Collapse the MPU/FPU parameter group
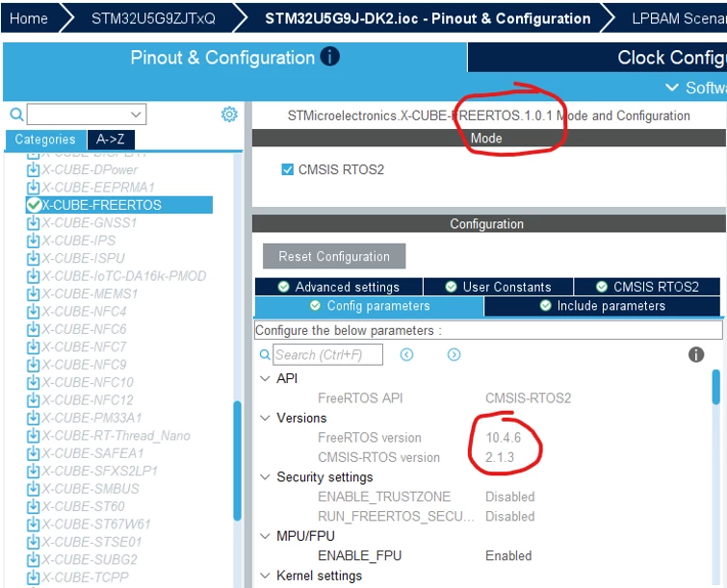This screenshot has height=588, width=727. click(265, 536)
